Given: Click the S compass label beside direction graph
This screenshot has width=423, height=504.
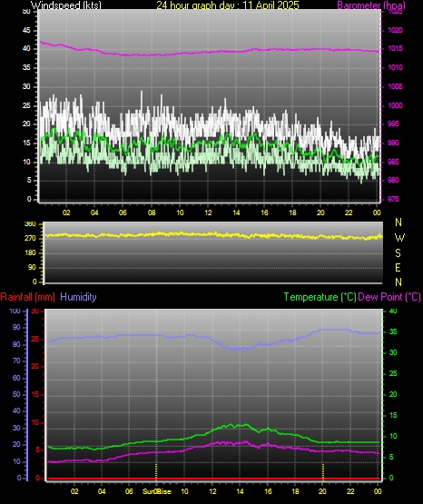Looking at the screenshot, I should tap(398, 253).
